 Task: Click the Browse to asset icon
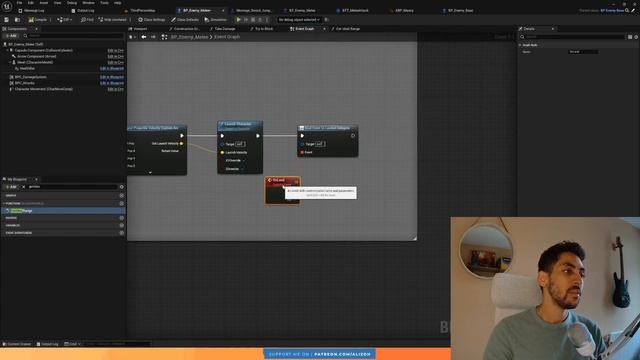click(17, 20)
